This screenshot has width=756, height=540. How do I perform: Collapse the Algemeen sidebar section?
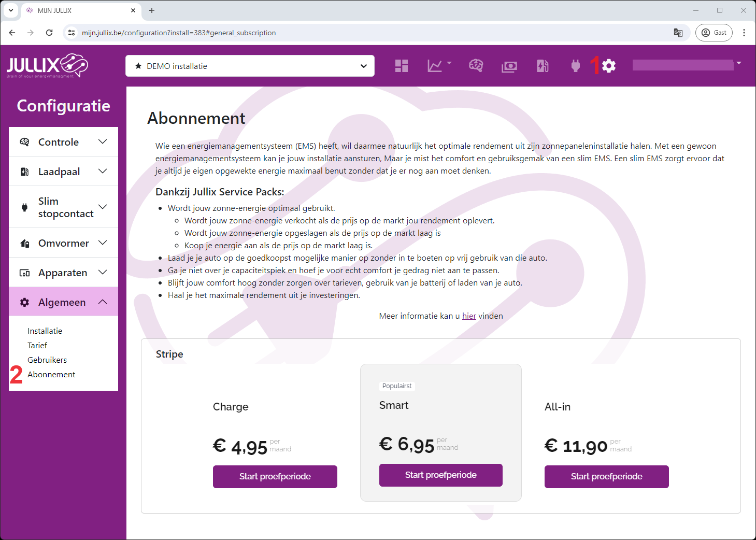[63, 302]
